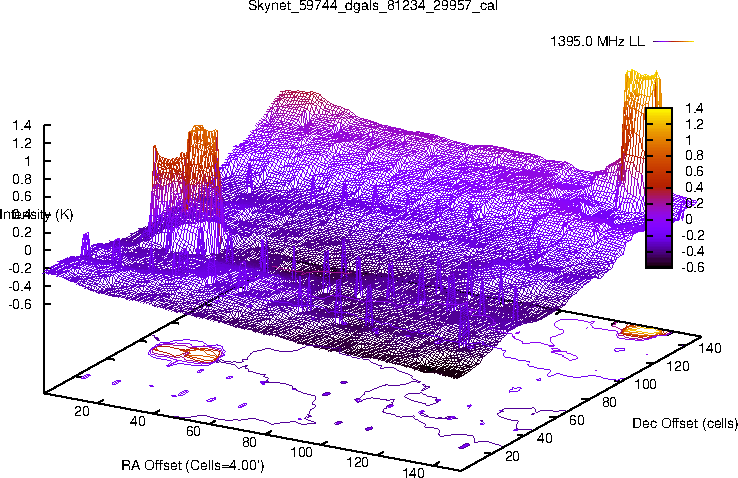Click the 20 tick on the Dec Offset axis
The height and width of the screenshot is (478, 738).
coord(512,456)
